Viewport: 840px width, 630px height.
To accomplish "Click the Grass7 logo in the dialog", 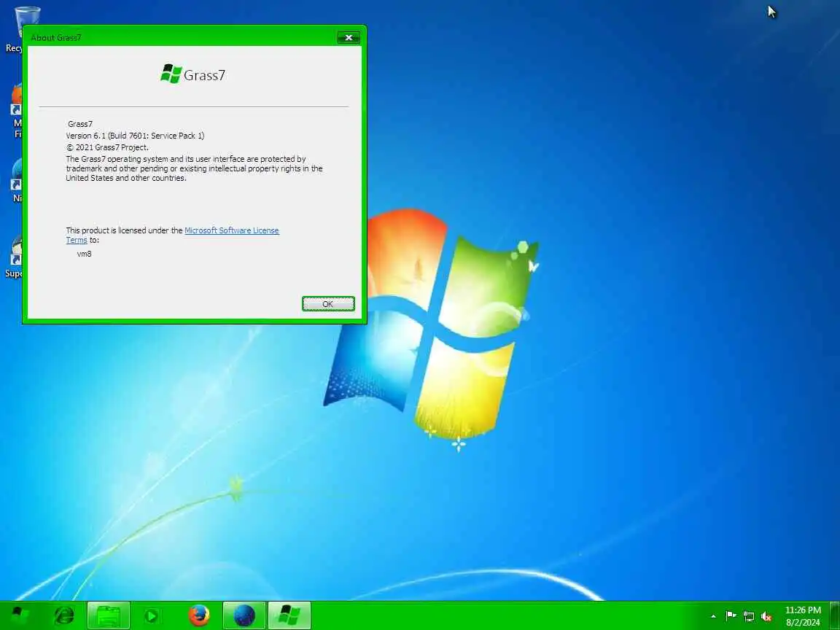I will point(192,74).
